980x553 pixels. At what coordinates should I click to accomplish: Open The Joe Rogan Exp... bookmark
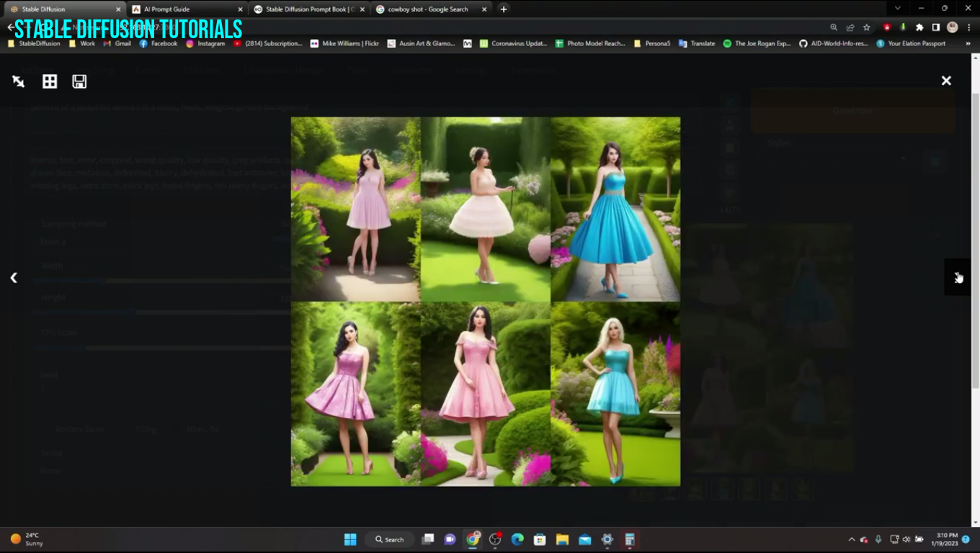[757, 43]
